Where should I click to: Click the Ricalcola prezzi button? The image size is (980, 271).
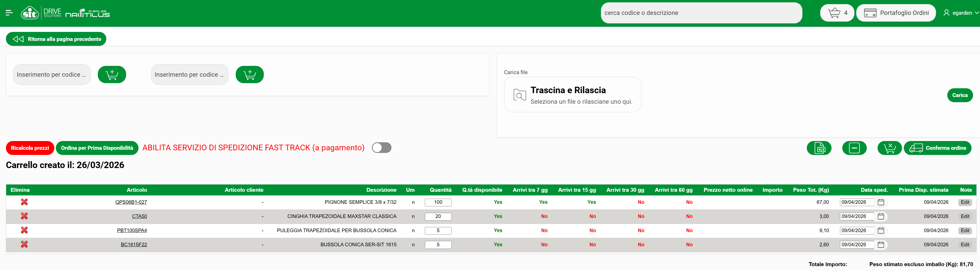click(x=30, y=148)
